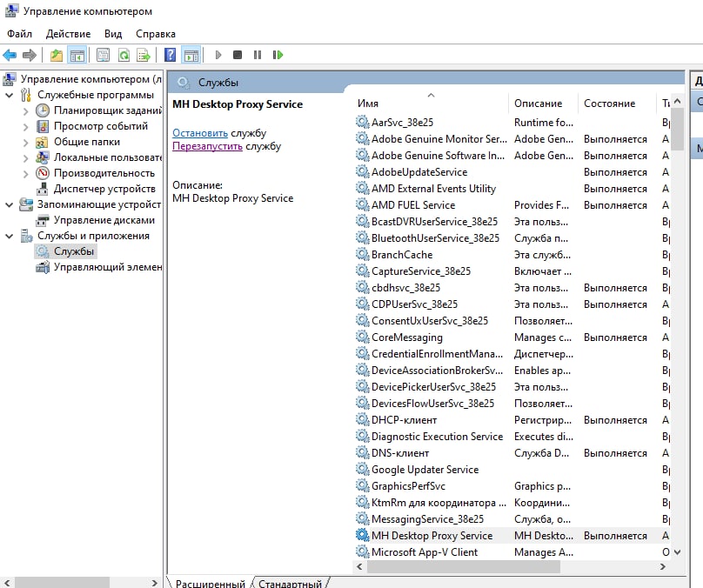Select the CoreMessaging service
703x588 pixels.
click(x=511, y=337)
